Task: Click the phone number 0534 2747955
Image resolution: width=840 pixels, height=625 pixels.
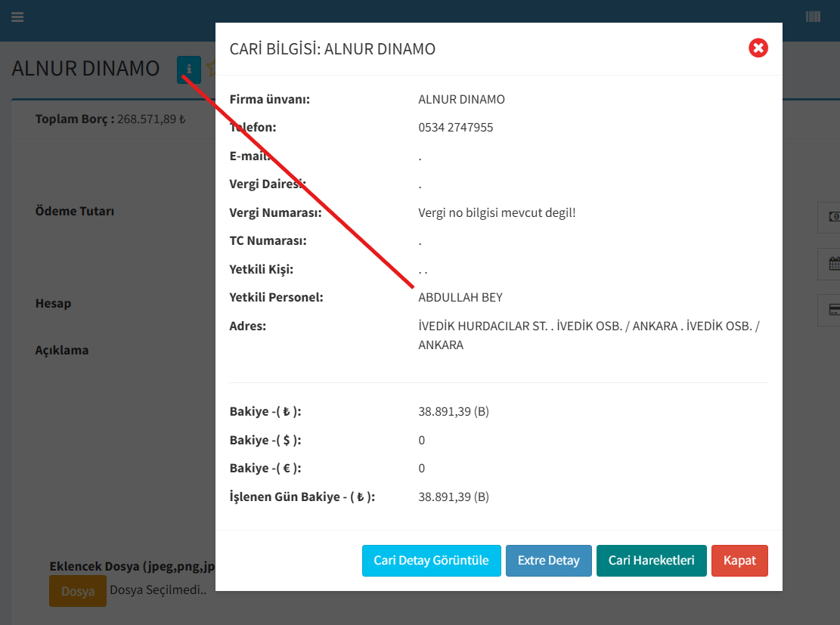Action: (455, 128)
